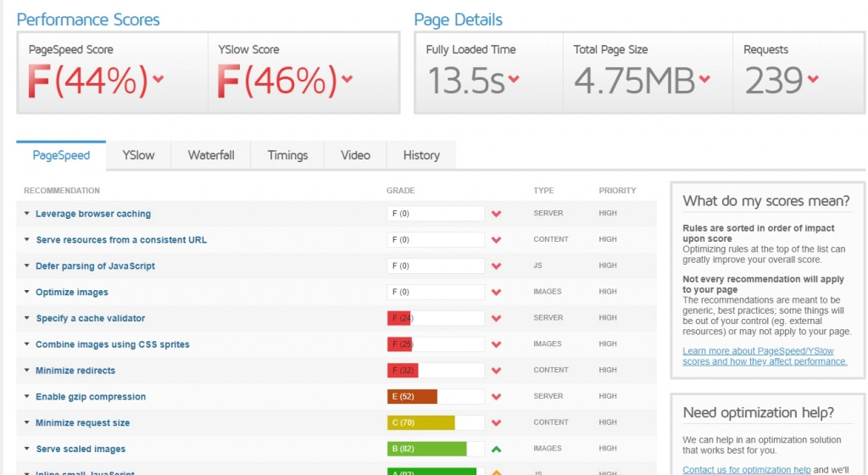Click the red arrow next to 4.75MB page size
The width and height of the screenshot is (868, 475).
[x=704, y=79]
